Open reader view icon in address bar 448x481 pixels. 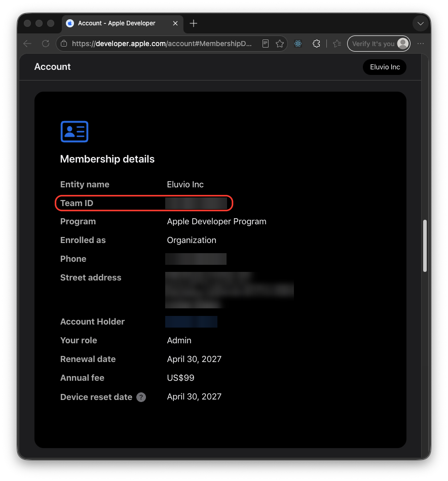[x=266, y=44]
